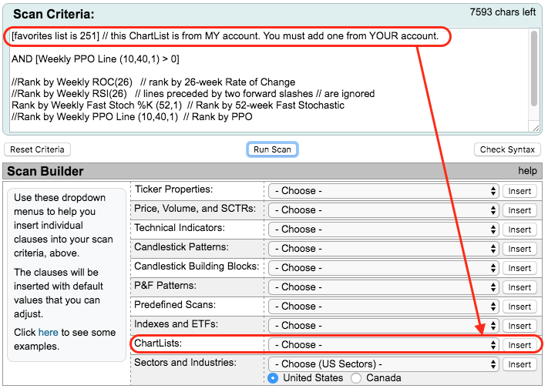Click the '//Rank by Weekly ROC(26)' line

tap(153, 82)
